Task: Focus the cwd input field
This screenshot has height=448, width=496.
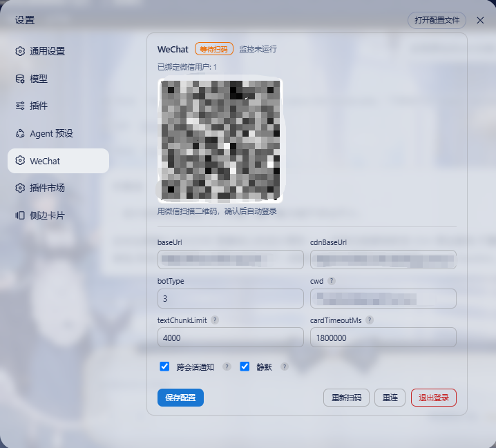Action: click(383, 298)
